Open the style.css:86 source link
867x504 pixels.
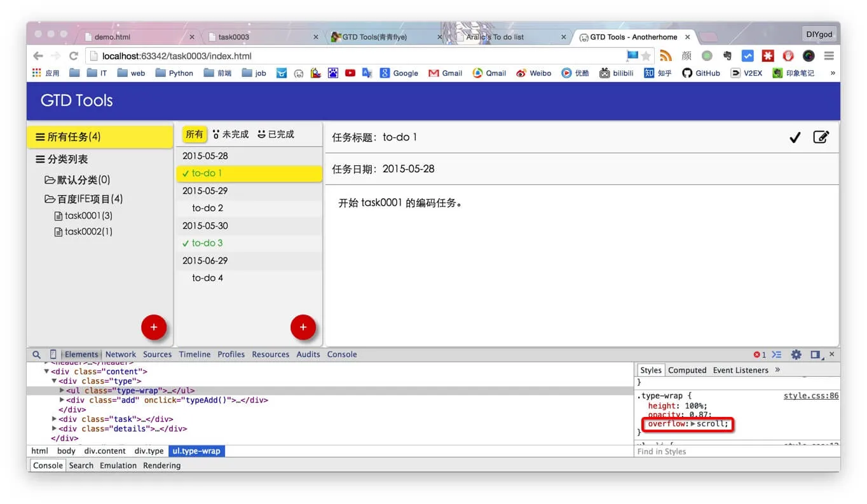point(810,396)
